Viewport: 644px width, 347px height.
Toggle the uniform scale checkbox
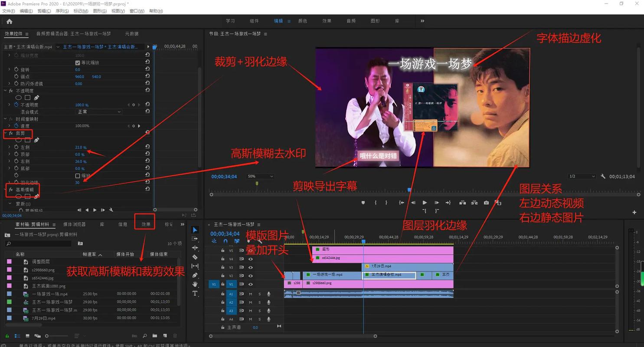[x=78, y=62]
